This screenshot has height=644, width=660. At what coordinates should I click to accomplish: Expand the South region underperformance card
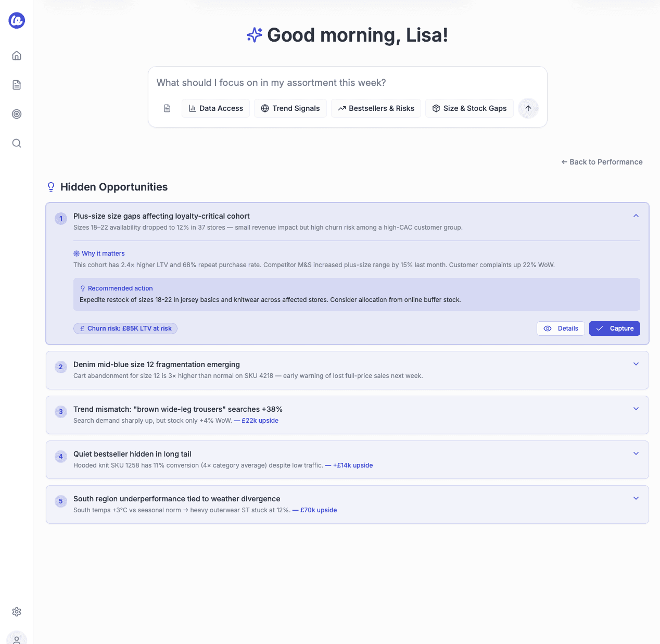pyautogui.click(x=636, y=498)
